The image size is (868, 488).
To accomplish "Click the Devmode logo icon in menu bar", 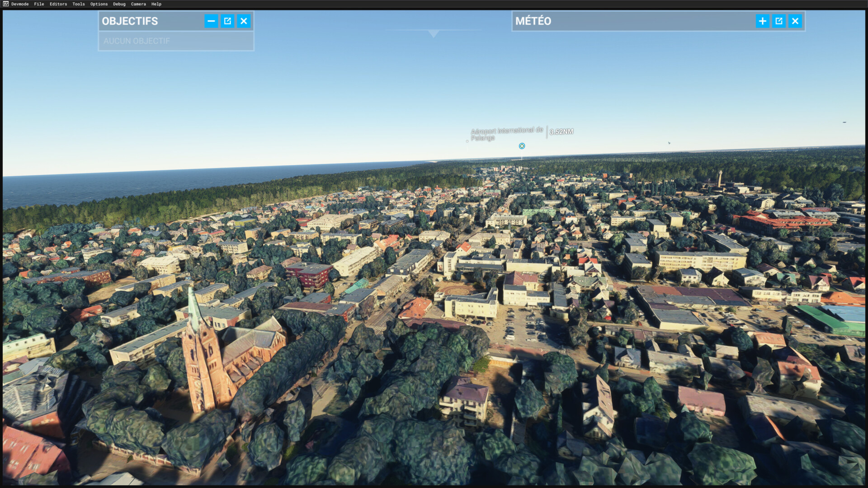I will point(5,4).
